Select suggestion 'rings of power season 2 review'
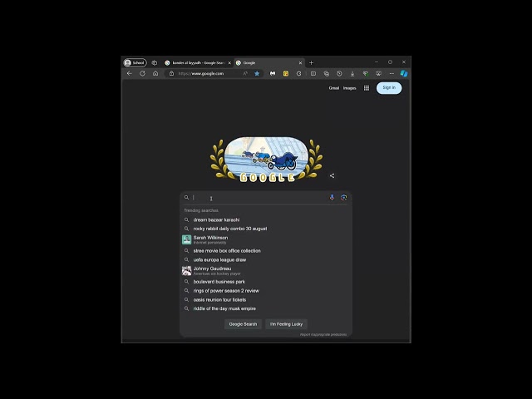Image resolution: width=532 pixels, height=399 pixels. click(266, 291)
